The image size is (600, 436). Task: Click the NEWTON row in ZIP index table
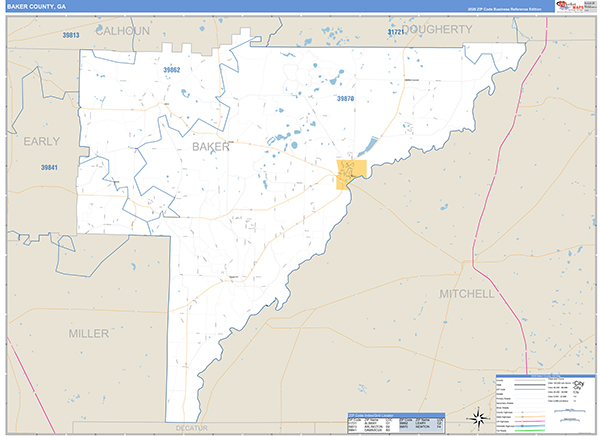421,426
